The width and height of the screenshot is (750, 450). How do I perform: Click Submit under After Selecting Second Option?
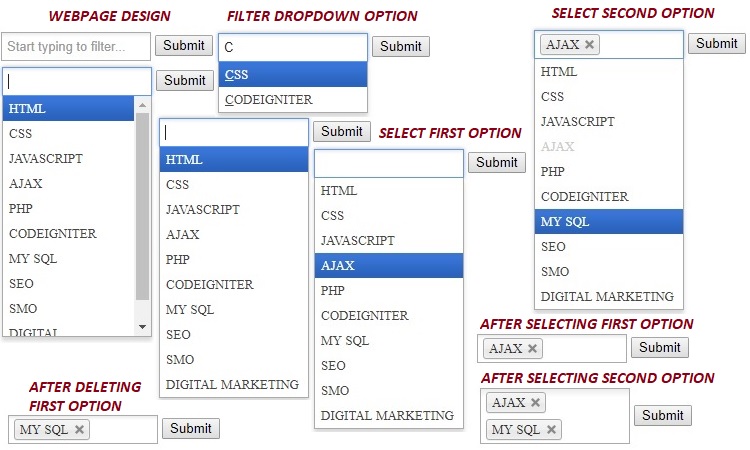pos(663,415)
